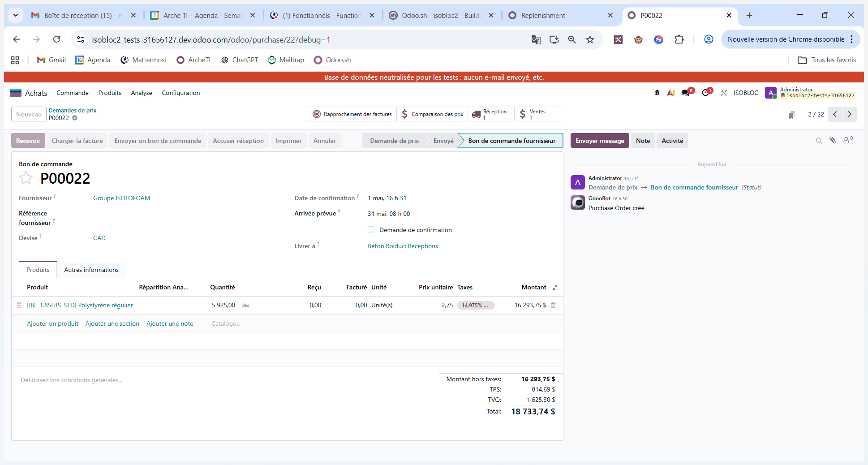
Task: Go to next record arrow
Action: (850, 114)
